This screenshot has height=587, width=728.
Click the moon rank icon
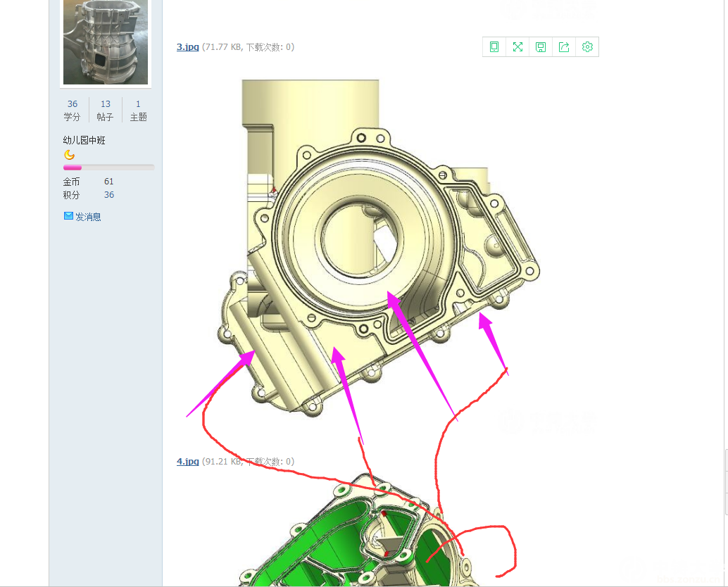pos(69,155)
